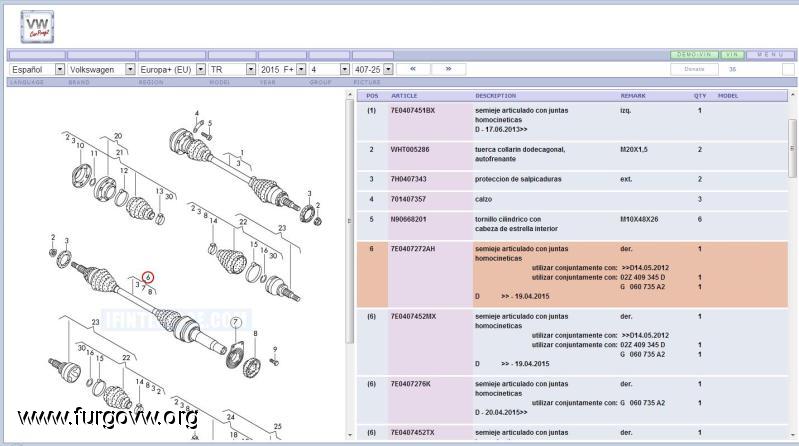Click the ARTICLE column header
This screenshot has height=446, width=799.
404,96
